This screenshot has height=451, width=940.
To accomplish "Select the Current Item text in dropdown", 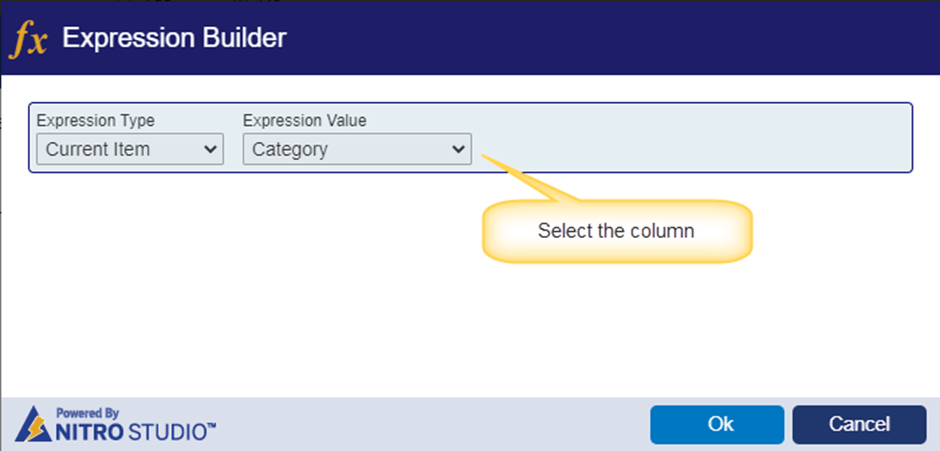I will coord(98,149).
